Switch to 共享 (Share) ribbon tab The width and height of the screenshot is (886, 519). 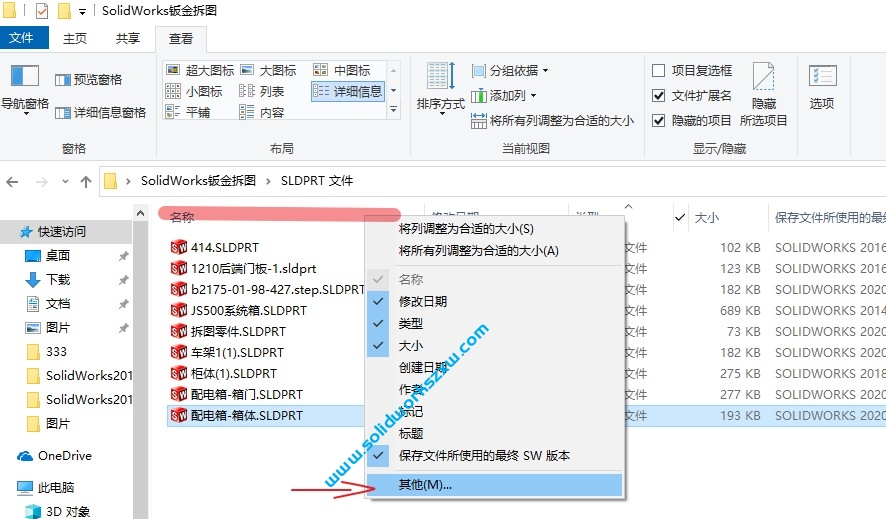point(128,38)
